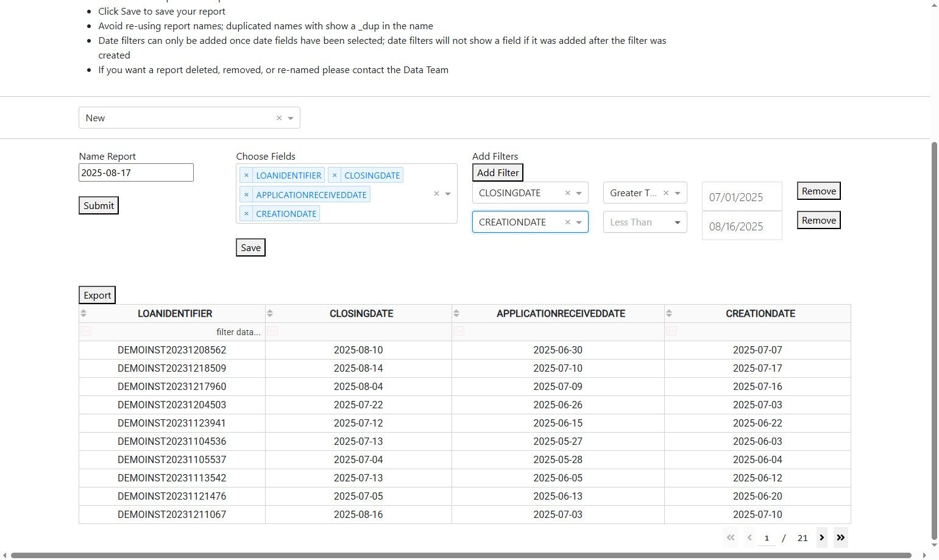Open the CREATIONDATE filter field dropdown
The height and width of the screenshot is (560, 939).
point(579,222)
